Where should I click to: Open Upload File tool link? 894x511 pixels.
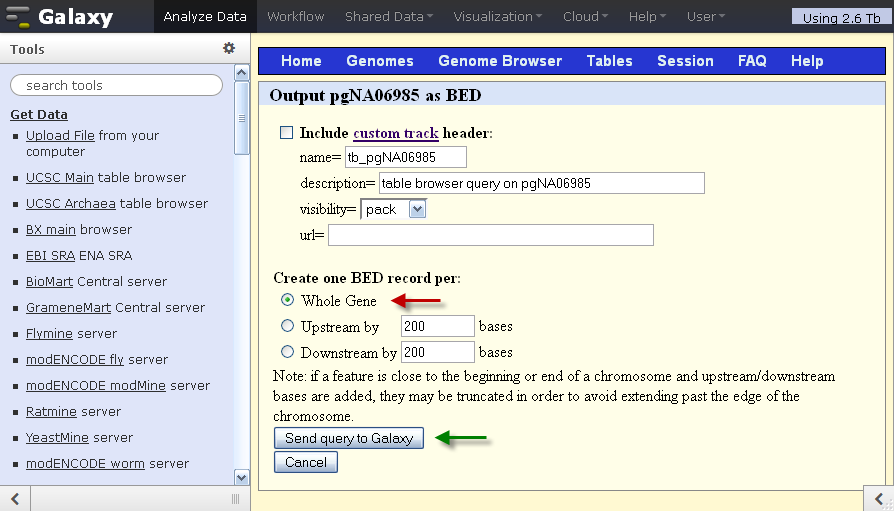60,136
